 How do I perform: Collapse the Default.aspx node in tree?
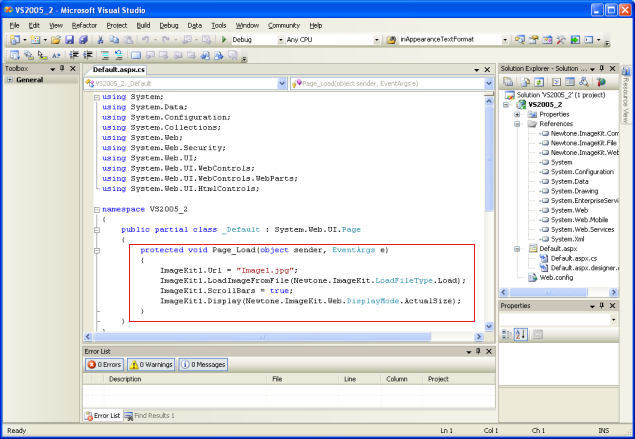(x=517, y=249)
